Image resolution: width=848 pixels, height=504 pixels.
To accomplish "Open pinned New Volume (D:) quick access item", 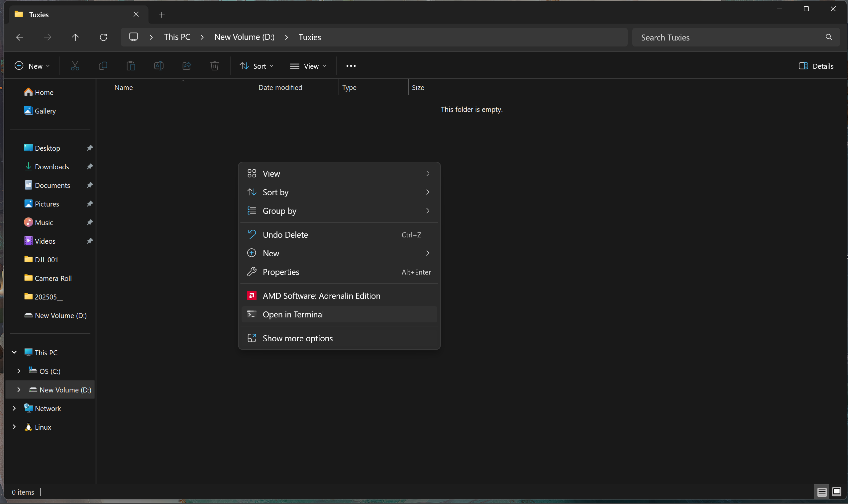I will pos(50,315).
